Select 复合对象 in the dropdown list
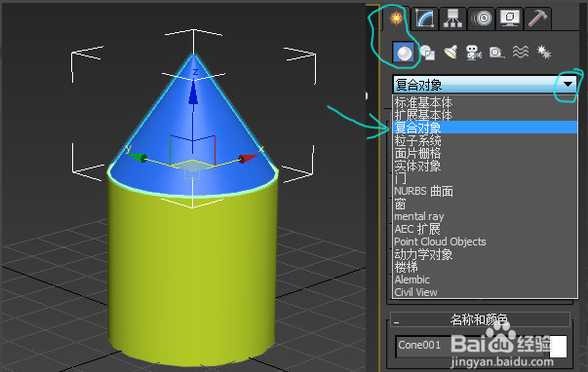 pyautogui.click(x=485, y=128)
